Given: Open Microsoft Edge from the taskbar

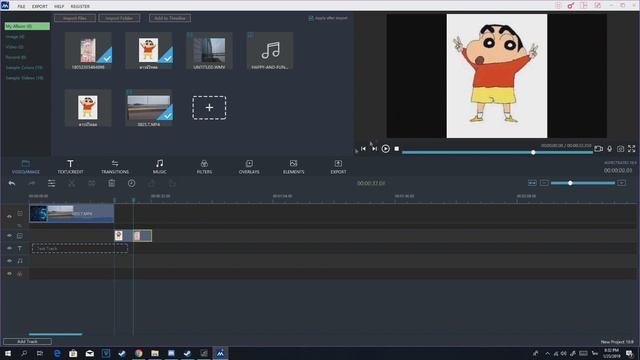Looking at the screenshot, I should (x=57, y=353).
